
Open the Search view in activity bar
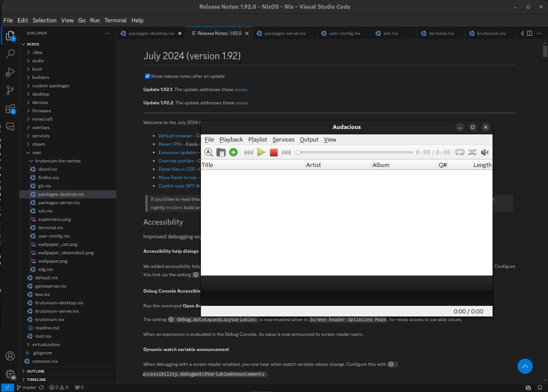click(10, 54)
